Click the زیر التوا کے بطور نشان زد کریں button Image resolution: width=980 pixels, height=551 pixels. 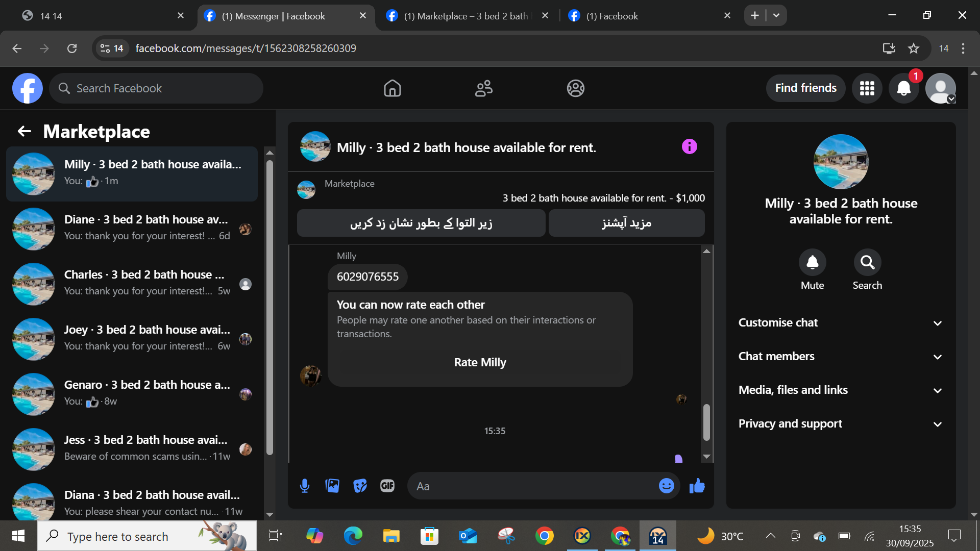point(421,223)
